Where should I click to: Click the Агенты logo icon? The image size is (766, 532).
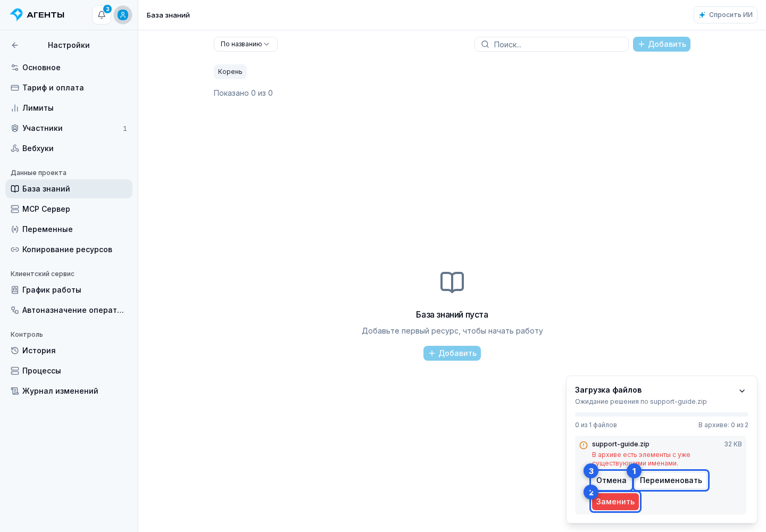point(16,14)
